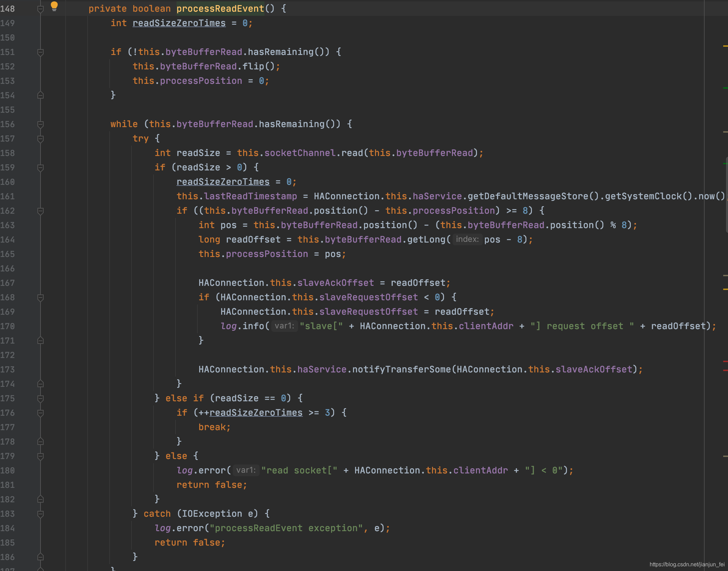The height and width of the screenshot is (571, 728).
Task: Click line number 148 in the gutter
Action: pyautogui.click(x=8, y=9)
